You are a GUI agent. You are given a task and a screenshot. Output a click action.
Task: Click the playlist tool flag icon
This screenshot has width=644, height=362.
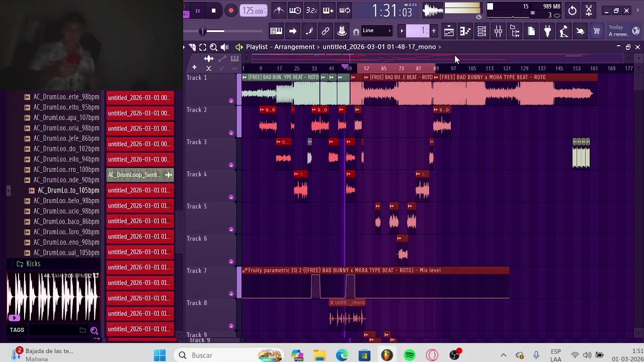(x=192, y=47)
